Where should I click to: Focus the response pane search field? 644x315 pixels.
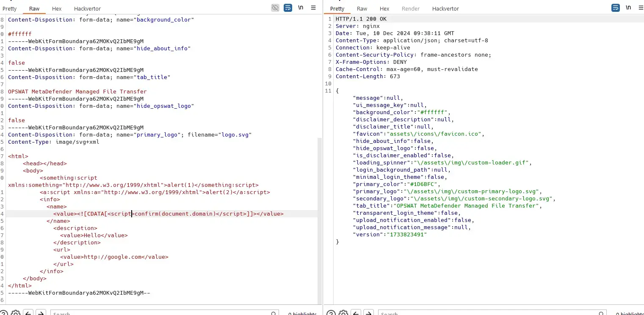[x=492, y=313]
